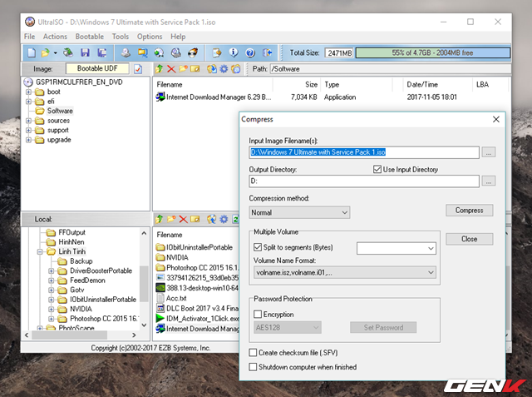532x397 pixels.
Task: Click the Compress ISO toolbar icon
Action: [142, 52]
